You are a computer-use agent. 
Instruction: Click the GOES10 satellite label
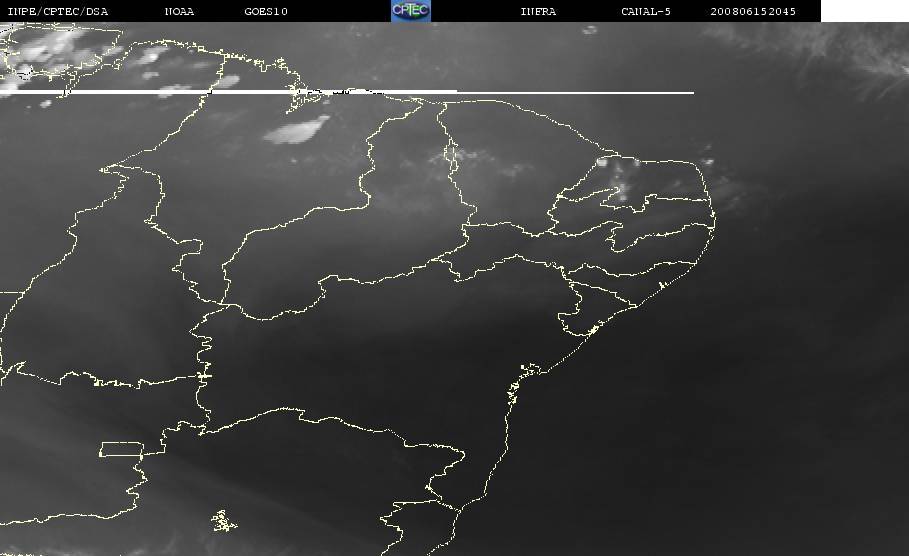click(x=266, y=12)
